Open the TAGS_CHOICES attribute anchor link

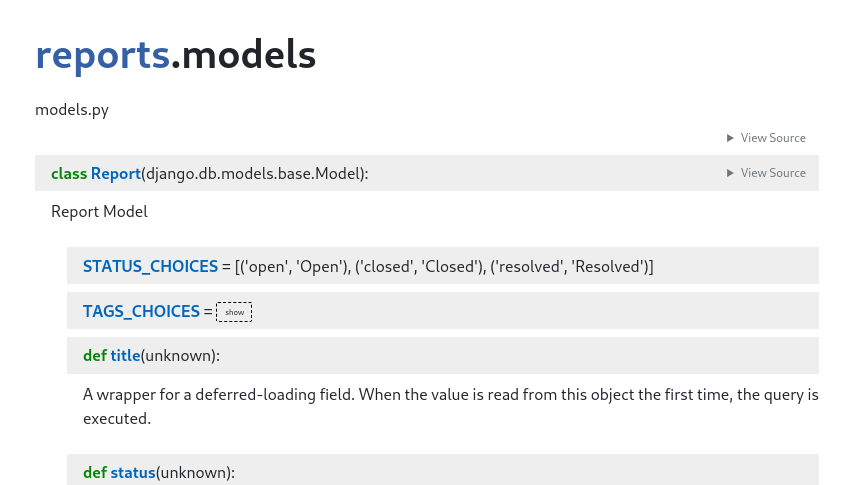coord(141,311)
